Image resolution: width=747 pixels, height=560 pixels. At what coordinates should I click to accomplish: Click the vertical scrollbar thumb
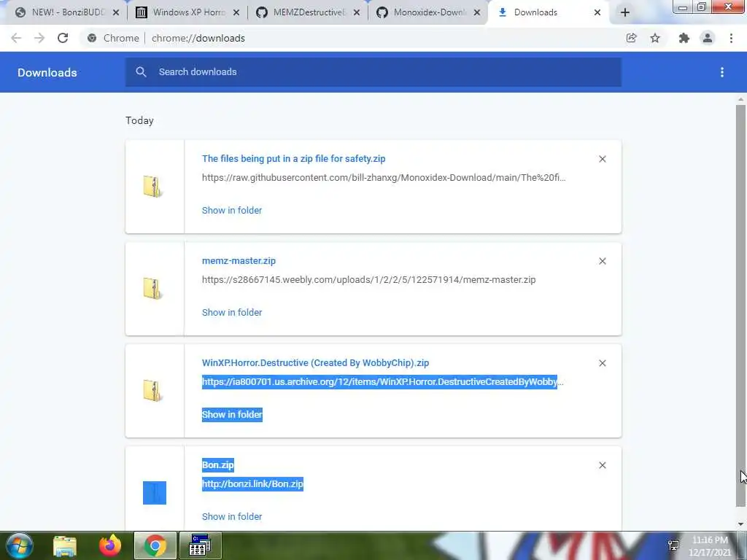740,306
